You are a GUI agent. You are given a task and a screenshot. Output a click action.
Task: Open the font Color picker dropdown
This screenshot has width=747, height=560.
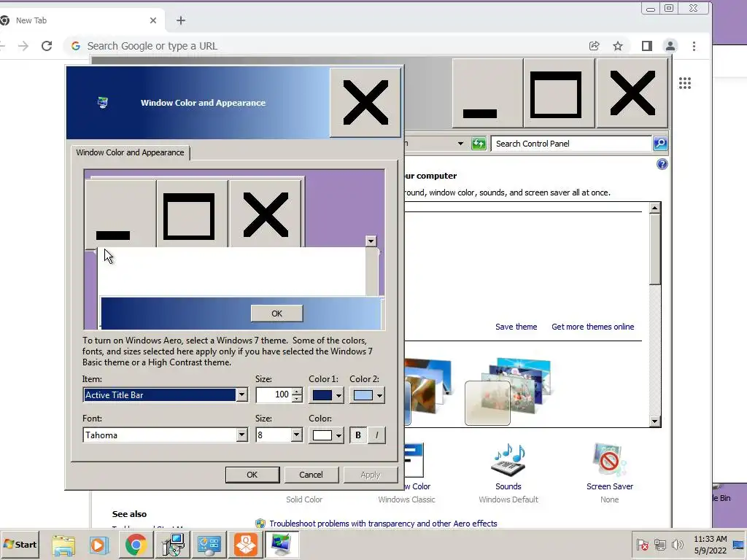pyautogui.click(x=338, y=435)
